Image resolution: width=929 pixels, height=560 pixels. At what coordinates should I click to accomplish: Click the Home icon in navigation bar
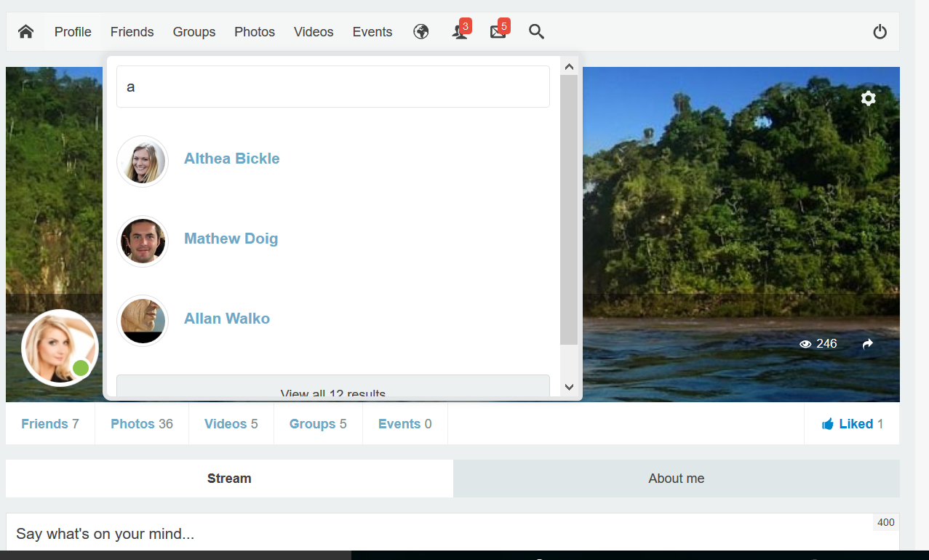tap(26, 32)
